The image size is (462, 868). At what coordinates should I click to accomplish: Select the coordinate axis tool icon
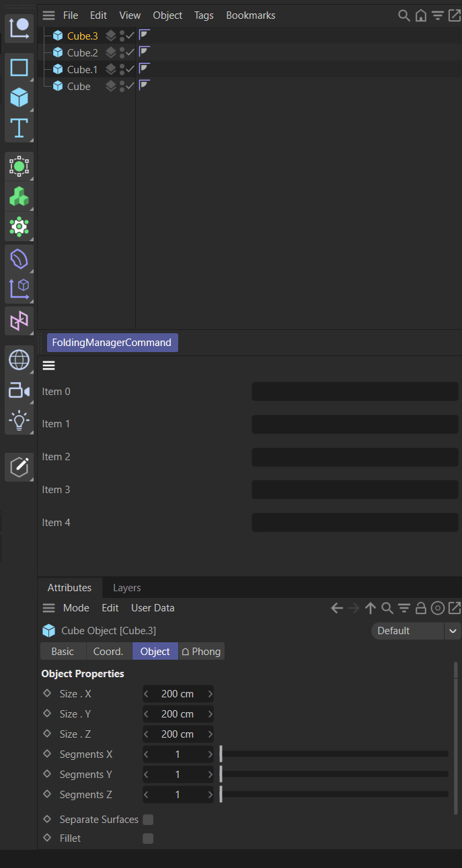tap(19, 28)
